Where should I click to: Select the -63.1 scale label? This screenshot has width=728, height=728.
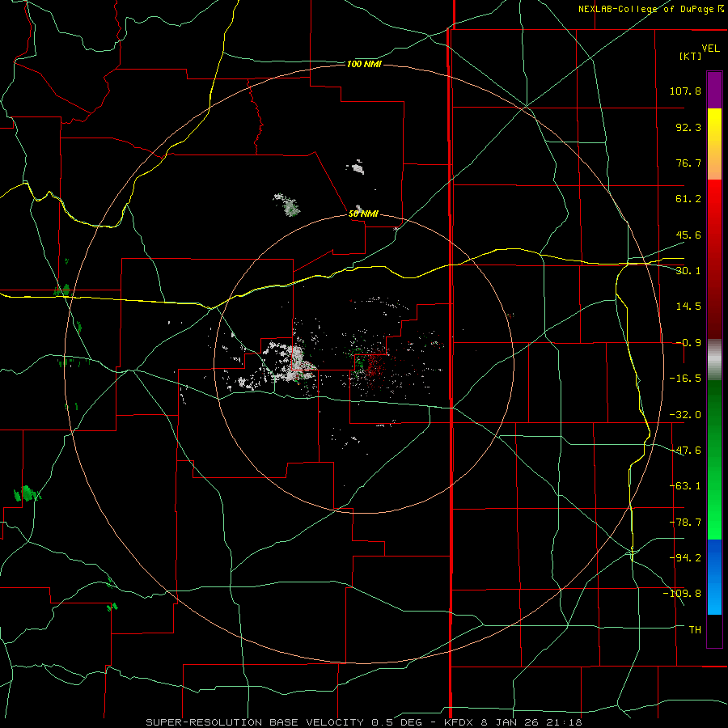(x=685, y=486)
